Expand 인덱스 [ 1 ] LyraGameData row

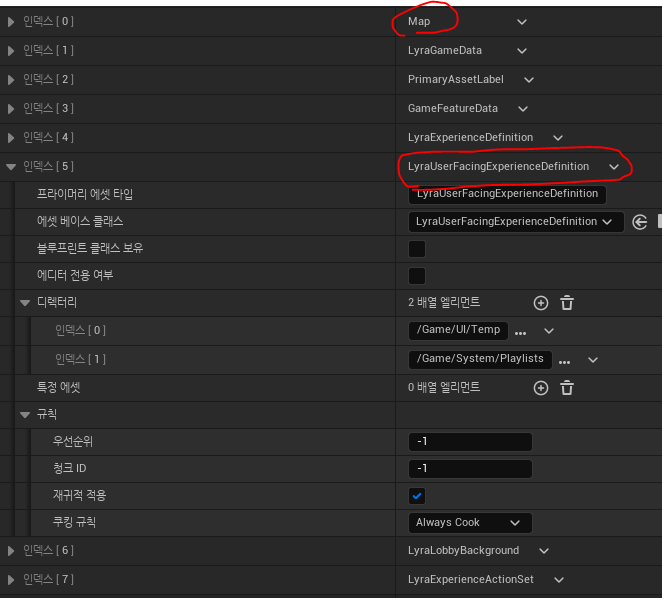pos(11,51)
